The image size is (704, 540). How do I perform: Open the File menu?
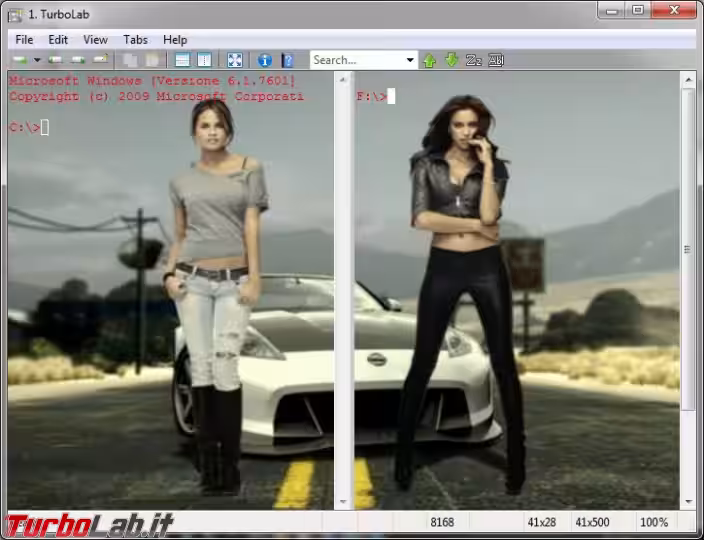pos(24,40)
